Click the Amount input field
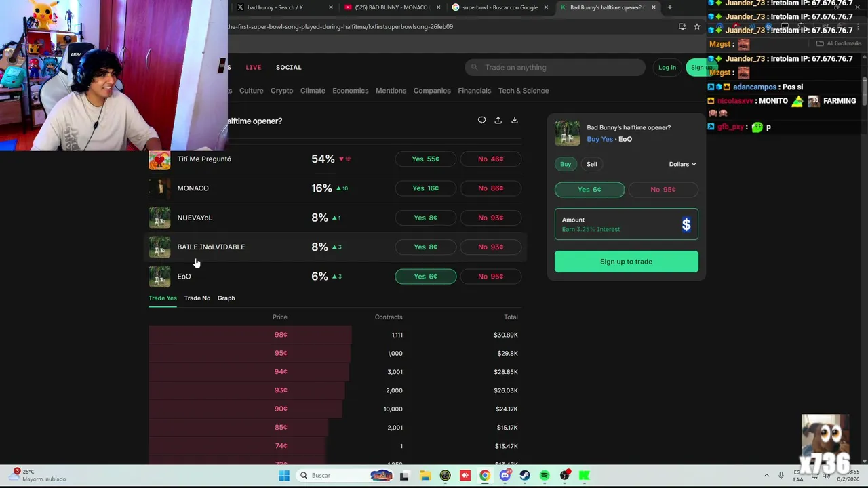This screenshot has width=868, height=488. 626,224
